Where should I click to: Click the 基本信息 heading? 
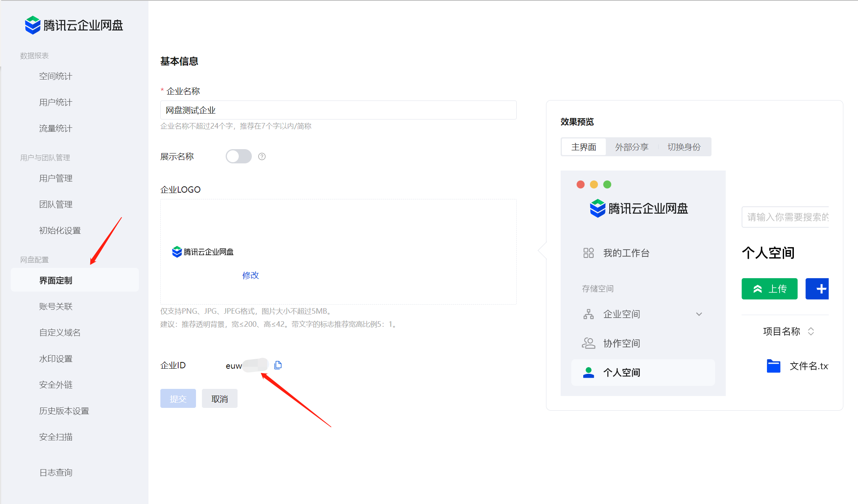point(179,61)
